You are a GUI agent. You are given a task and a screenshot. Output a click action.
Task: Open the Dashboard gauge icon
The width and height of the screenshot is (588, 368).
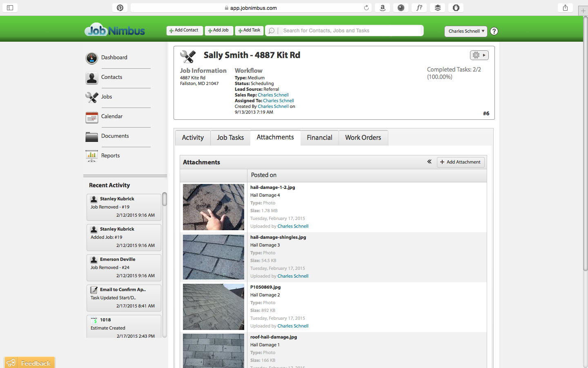tap(92, 58)
